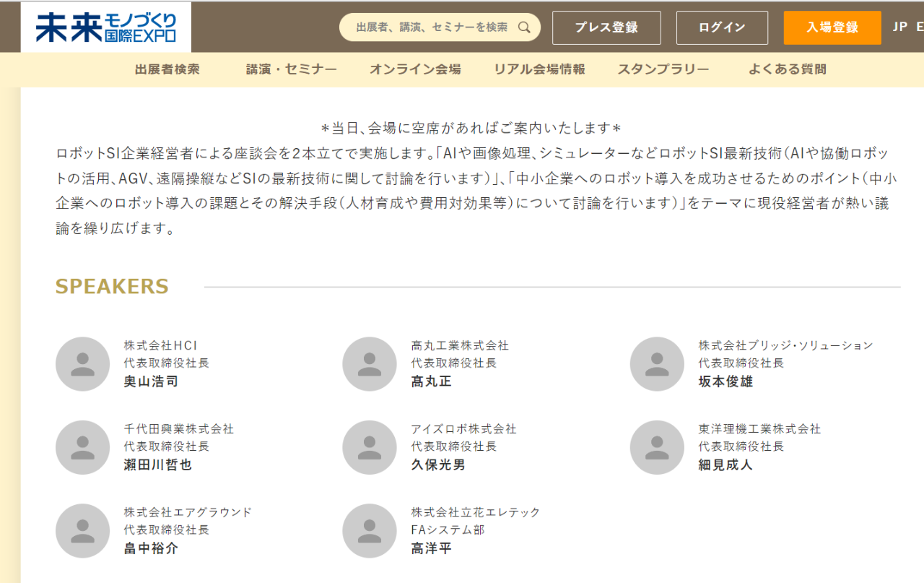Click company text 千代田興業株式会社
The width and height of the screenshot is (924, 583).
pos(179,429)
